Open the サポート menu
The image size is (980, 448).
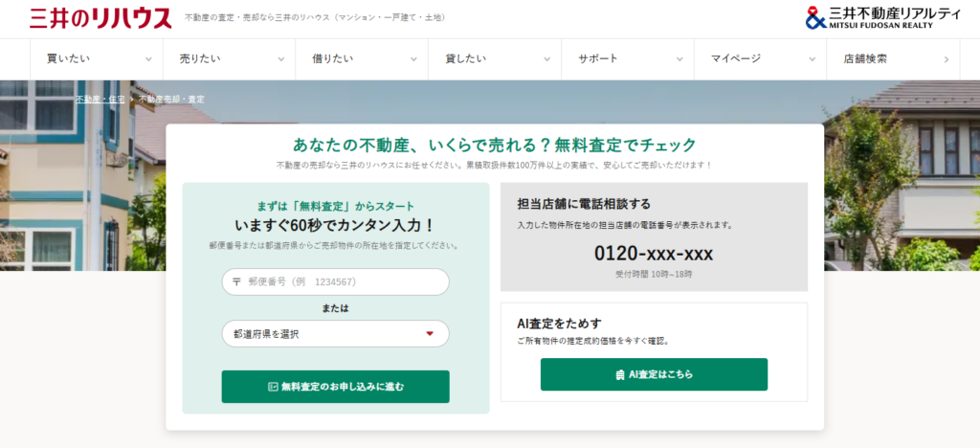(x=628, y=59)
